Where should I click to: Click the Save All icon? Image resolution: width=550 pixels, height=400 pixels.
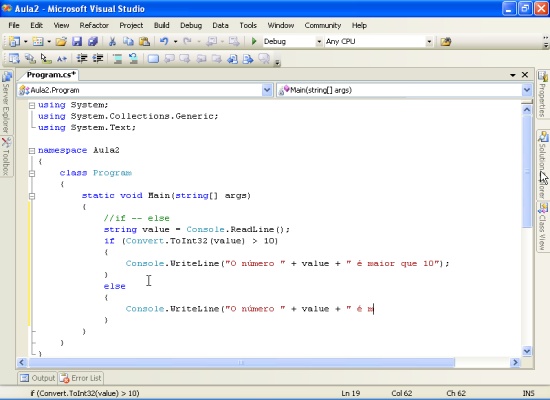93,41
